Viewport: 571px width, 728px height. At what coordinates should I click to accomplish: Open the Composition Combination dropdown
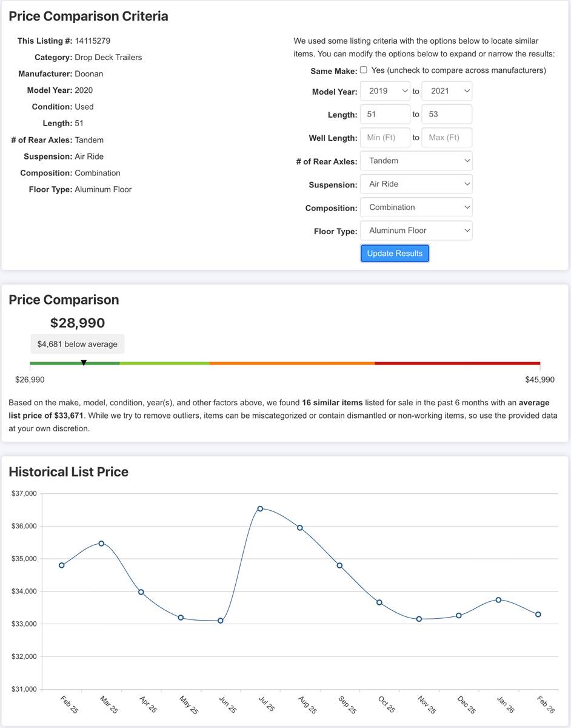416,207
